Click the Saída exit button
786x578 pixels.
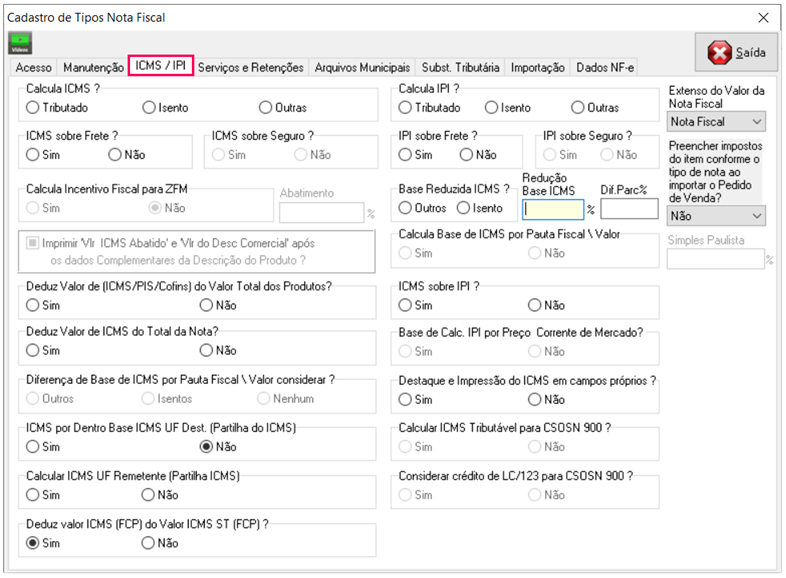pos(737,52)
